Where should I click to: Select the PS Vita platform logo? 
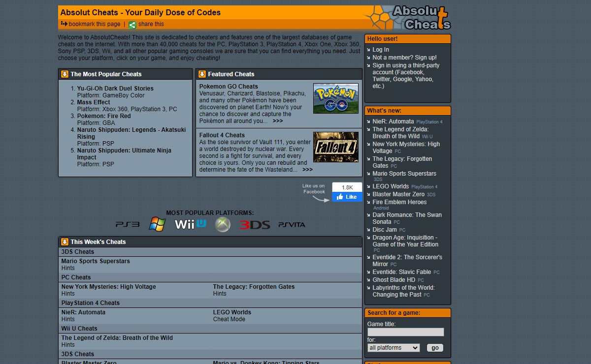(292, 225)
